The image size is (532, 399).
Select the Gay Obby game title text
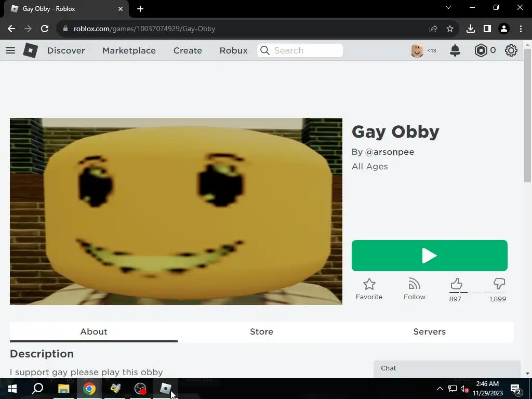point(395,132)
